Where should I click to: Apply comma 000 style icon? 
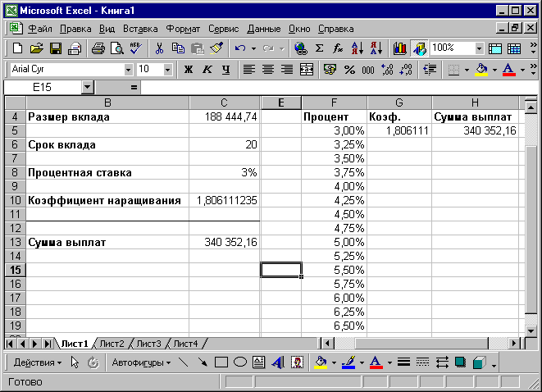click(368, 70)
